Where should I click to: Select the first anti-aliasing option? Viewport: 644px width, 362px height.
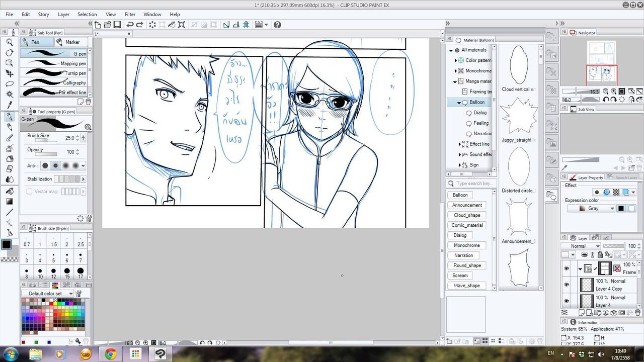(45, 165)
